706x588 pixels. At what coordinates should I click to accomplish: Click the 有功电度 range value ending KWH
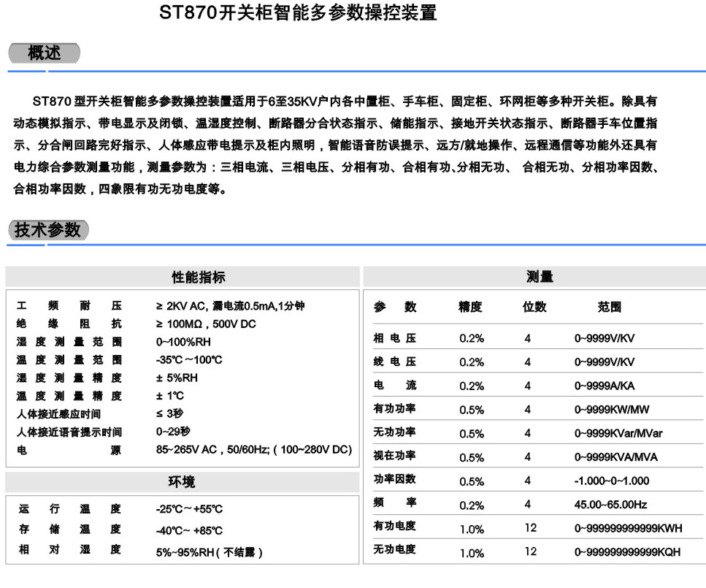[x=628, y=529]
